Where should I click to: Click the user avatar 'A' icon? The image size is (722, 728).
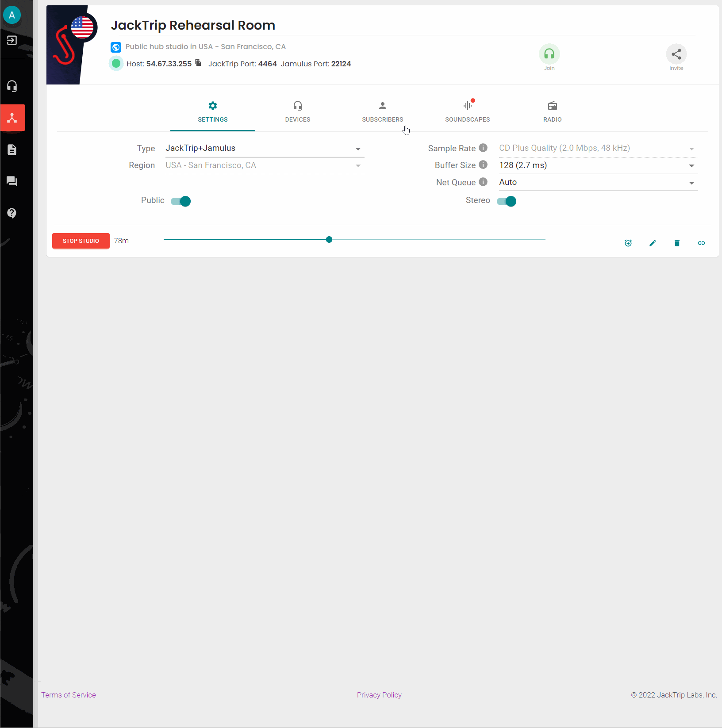[12, 15]
